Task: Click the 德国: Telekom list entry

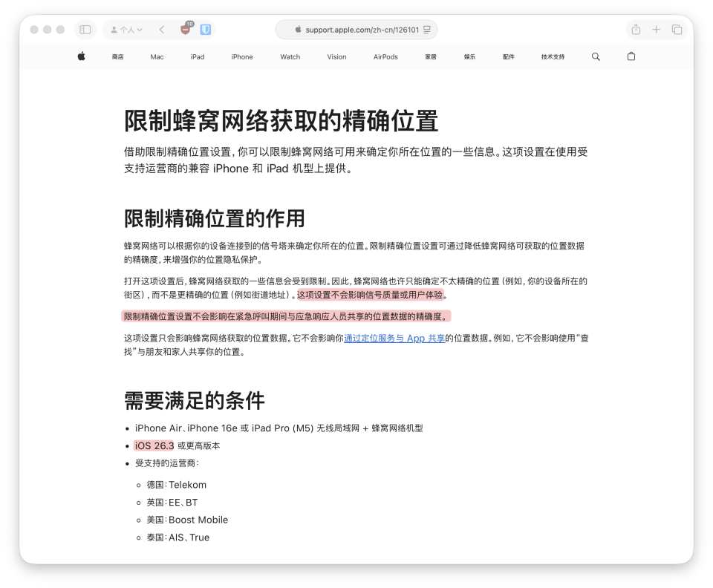Action: click(x=176, y=485)
